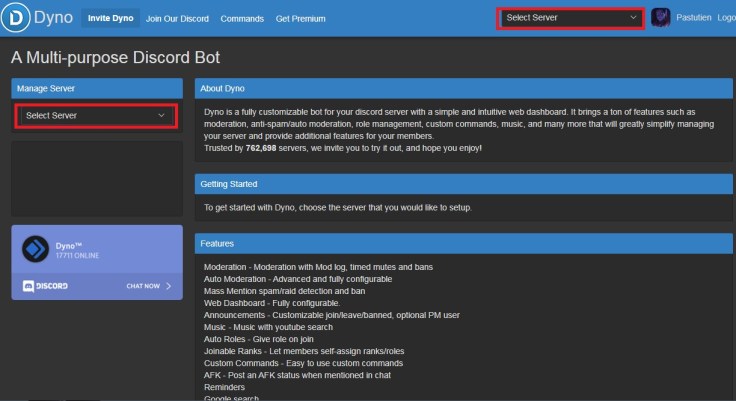The width and height of the screenshot is (736, 401).
Task: Click the Chat Now arrow chevron
Action: 169,286
